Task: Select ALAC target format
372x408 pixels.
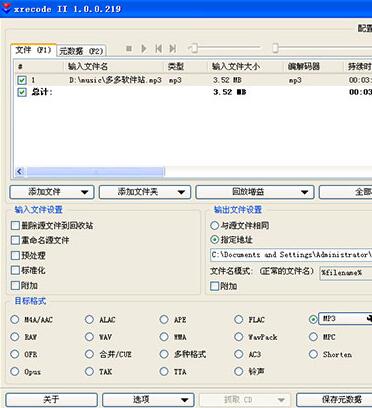Action: coord(89,319)
